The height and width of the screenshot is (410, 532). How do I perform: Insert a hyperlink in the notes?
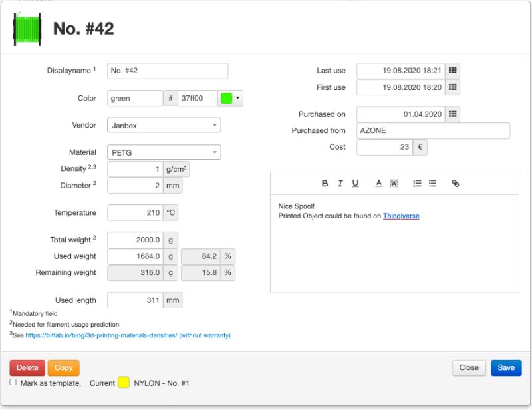pyautogui.click(x=456, y=184)
